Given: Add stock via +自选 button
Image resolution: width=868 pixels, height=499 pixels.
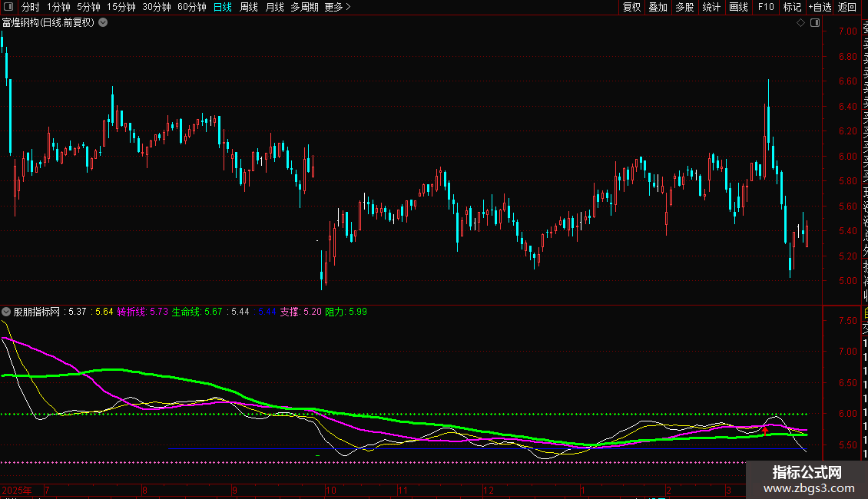Looking at the screenshot, I should [x=820, y=7].
